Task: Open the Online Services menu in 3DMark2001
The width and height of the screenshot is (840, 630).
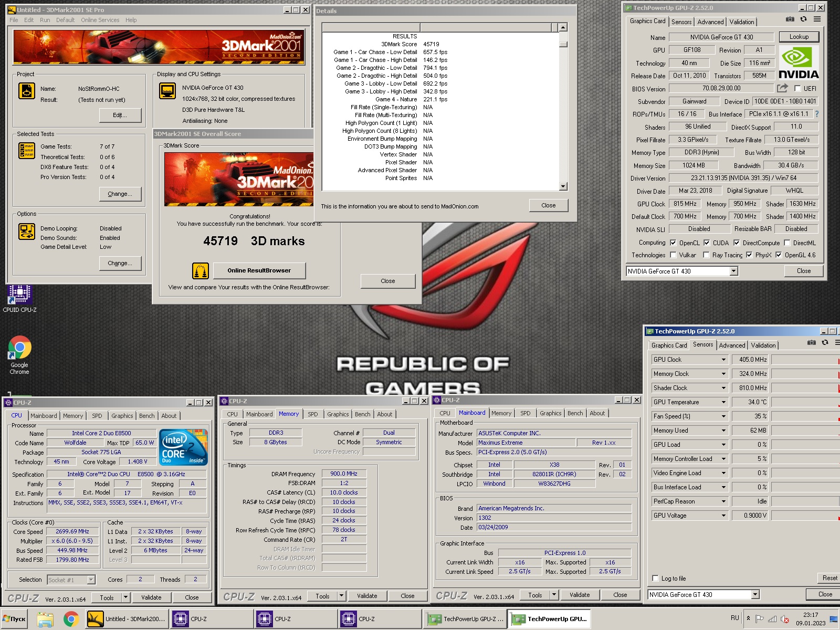Action: [x=100, y=20]
